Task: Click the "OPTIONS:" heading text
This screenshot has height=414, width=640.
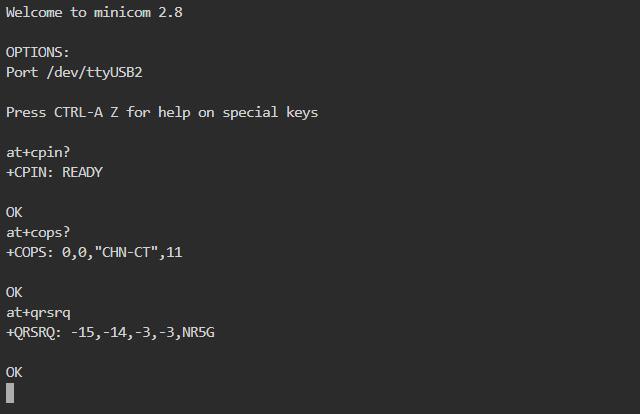Action: tap(38, 52)
